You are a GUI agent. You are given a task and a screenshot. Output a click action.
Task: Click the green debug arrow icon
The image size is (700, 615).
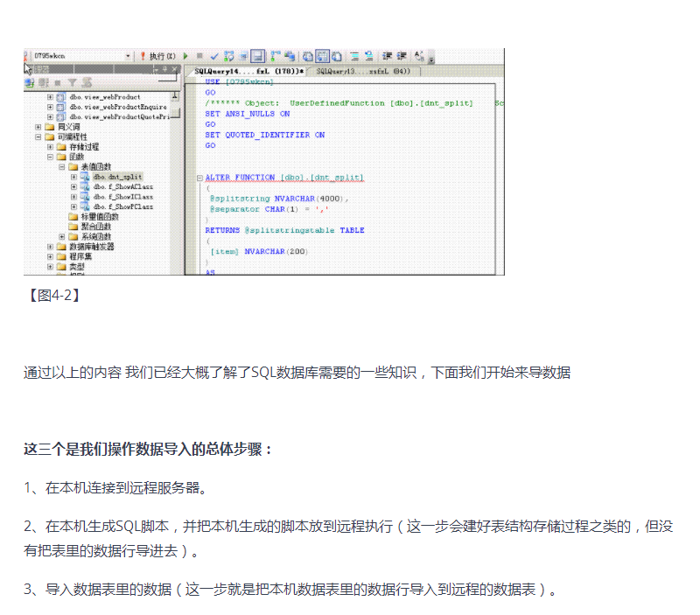pyautogui.click(x=185, y=56)
